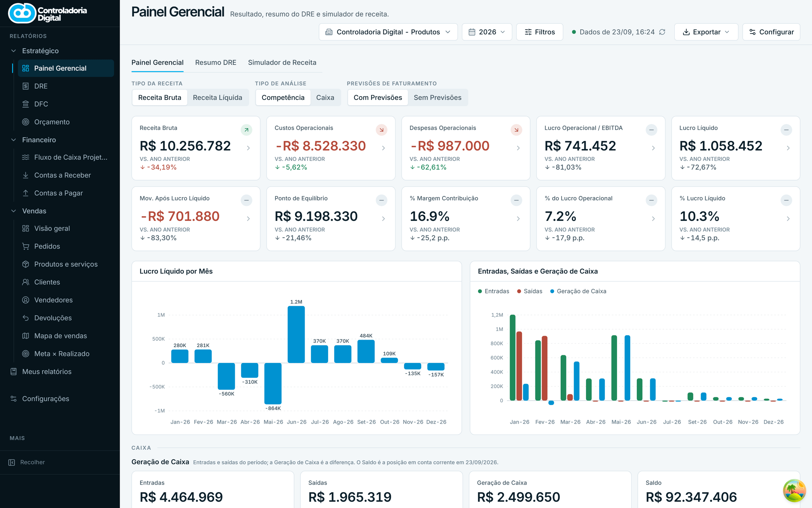Screen dimensions: 812x508
Task: Toggle Entradas series in legend
Action: coord(494,291)
